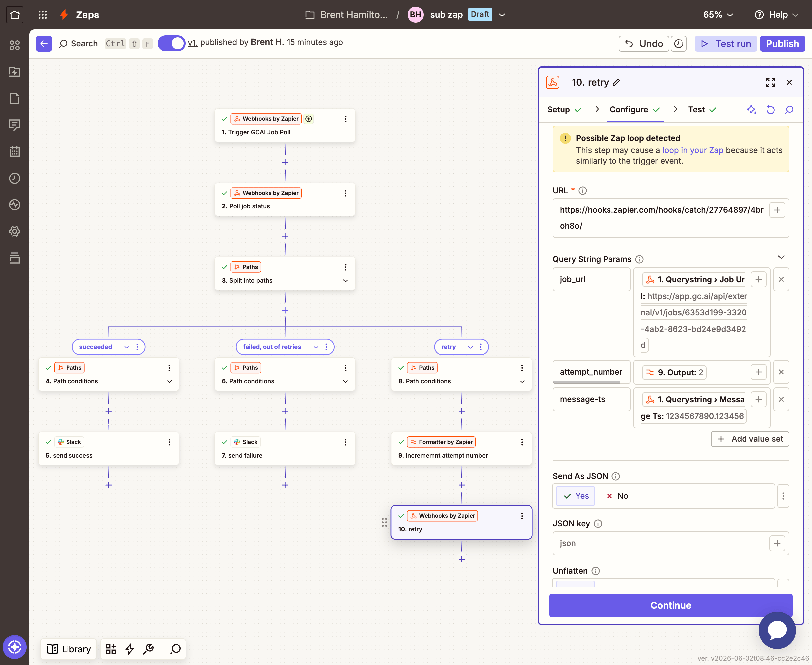Open the Library button
This screenshot has width=812, height=665.
[69, 649]
